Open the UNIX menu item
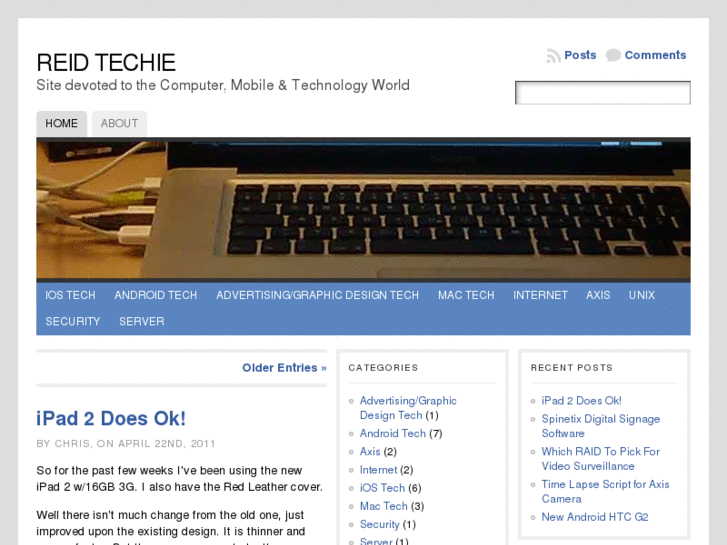This screenshot has height=545, width=727. (x=642, y=295)
